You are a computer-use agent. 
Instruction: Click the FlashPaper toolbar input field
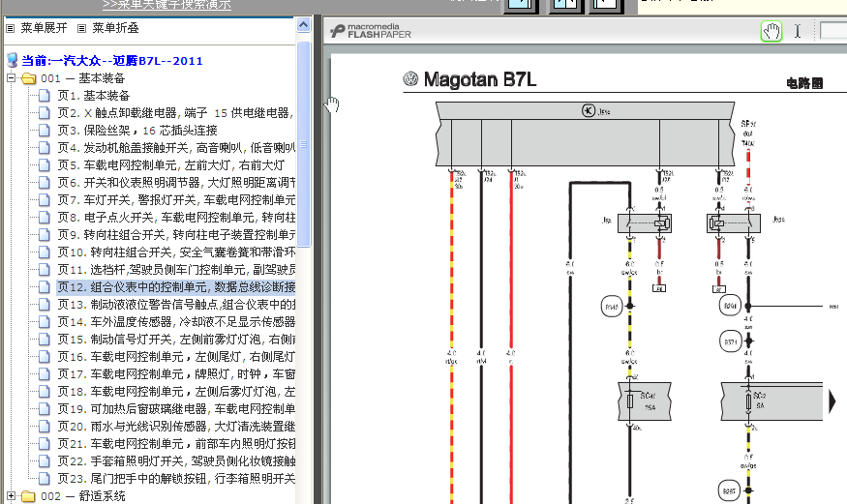[x=832, y=31]
